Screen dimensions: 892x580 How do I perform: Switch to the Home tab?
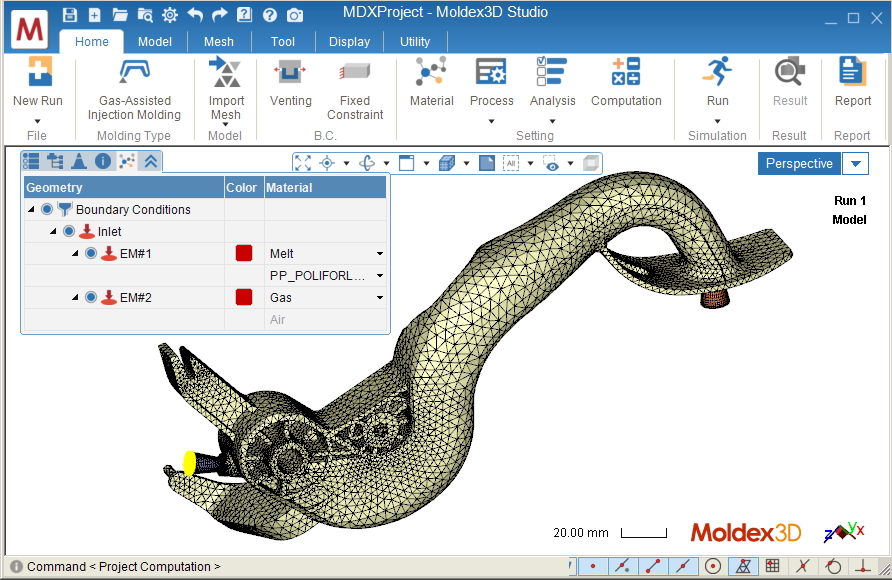(x=92, y=42)
